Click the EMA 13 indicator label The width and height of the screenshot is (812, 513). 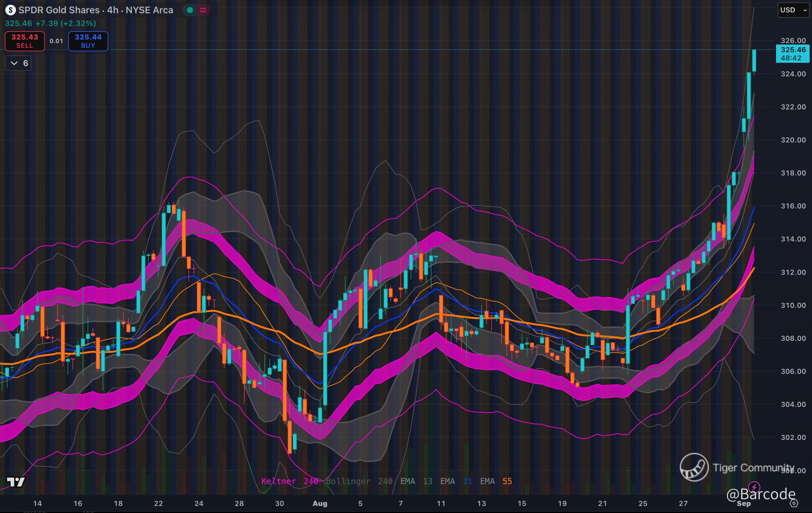(416, 481)
